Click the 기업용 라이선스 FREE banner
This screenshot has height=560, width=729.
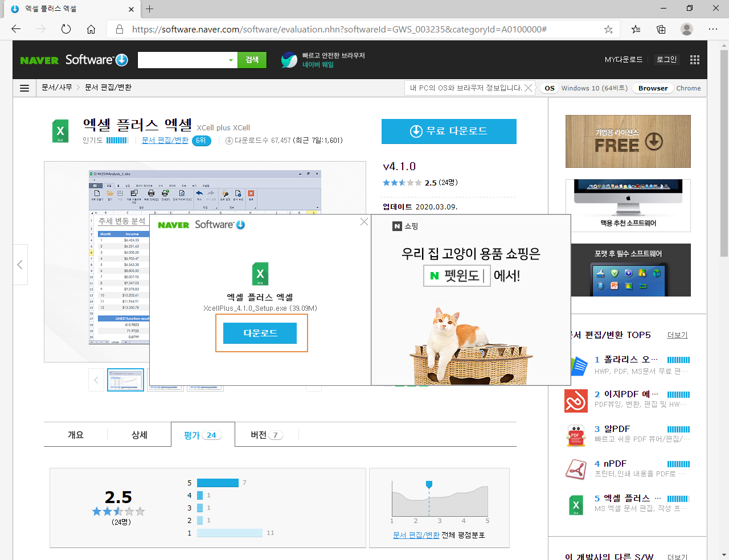(x=628, y=141)
